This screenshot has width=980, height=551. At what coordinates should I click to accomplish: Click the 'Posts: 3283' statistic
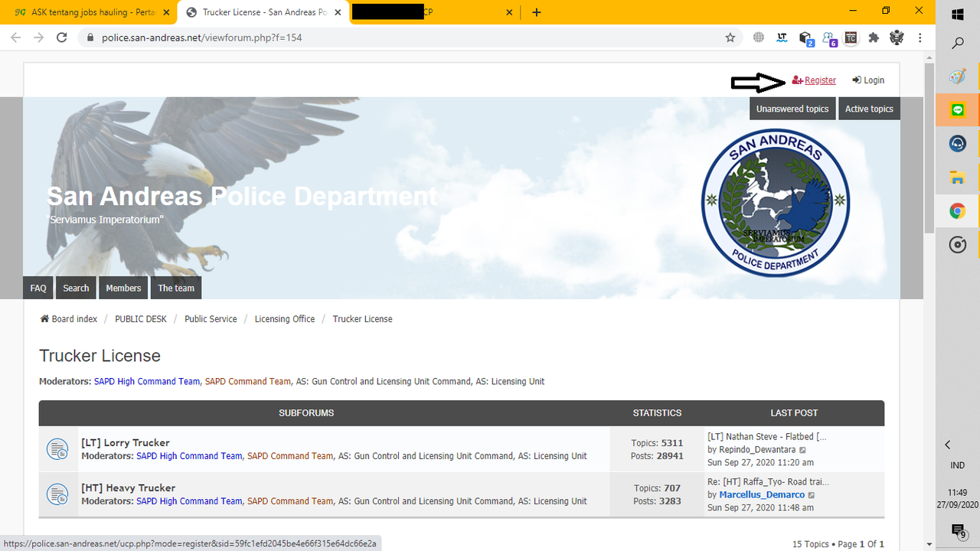[657, 501]
